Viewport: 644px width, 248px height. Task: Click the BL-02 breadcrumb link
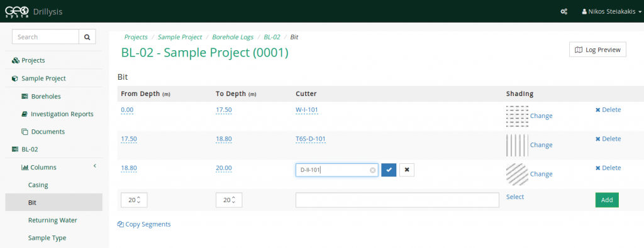tap(272, 37)
